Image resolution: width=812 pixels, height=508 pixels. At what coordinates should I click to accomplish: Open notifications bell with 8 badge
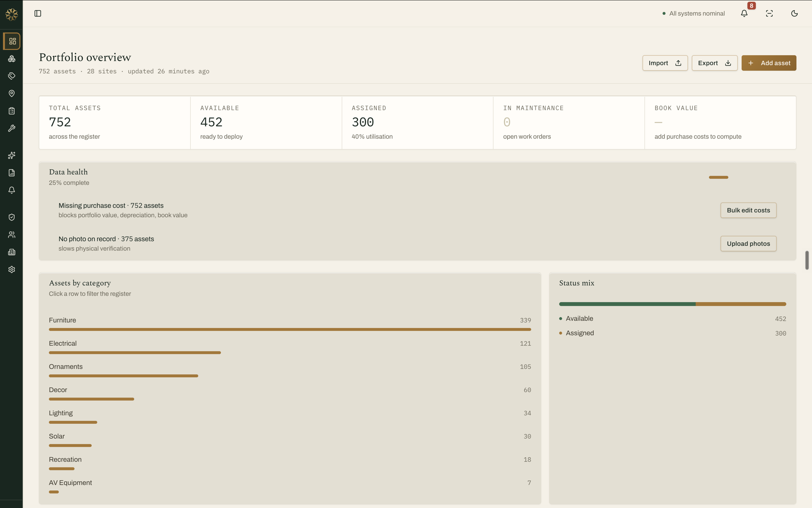744,14
